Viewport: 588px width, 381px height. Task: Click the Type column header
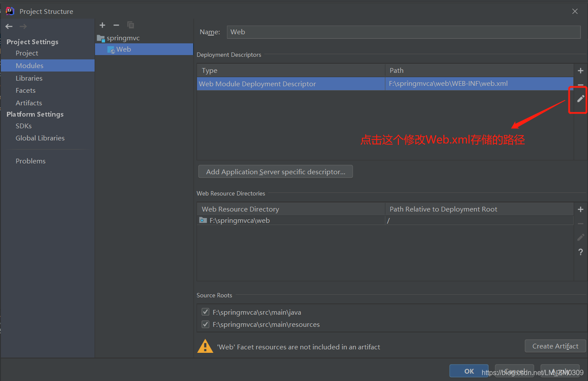pyautogui.click(x=291, y=70)
